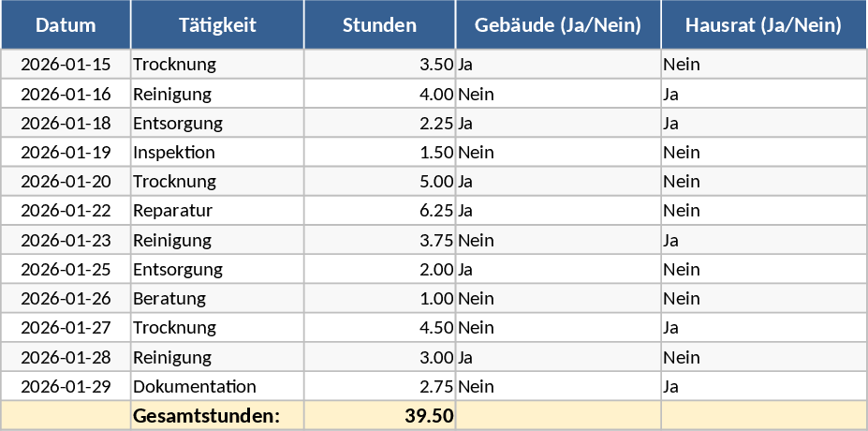Select the date cell 2026-01-15

66,65
